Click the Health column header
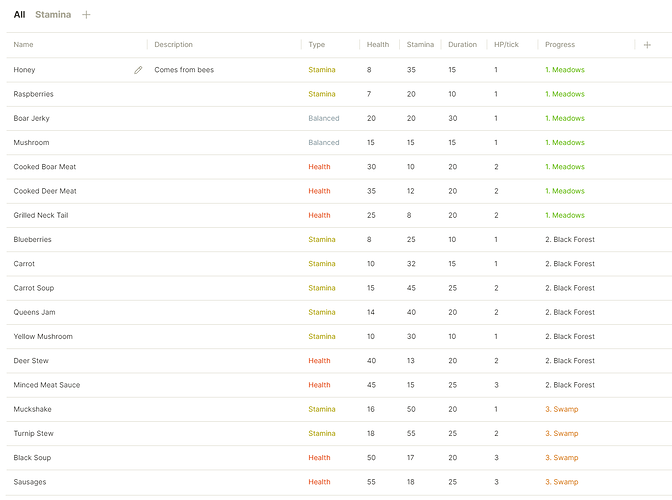The height and width of the screenshot is (500, 672). pyautogui.click(x=378, y=45)
